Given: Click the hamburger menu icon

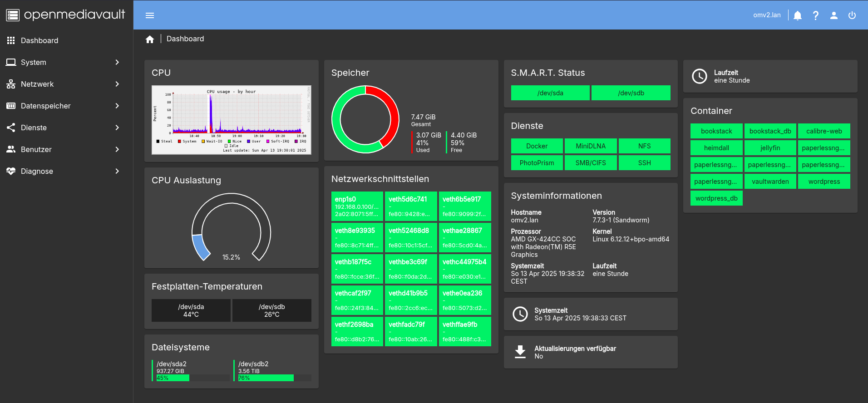Looking at the screenshot, I should click(x=150, y=15).
